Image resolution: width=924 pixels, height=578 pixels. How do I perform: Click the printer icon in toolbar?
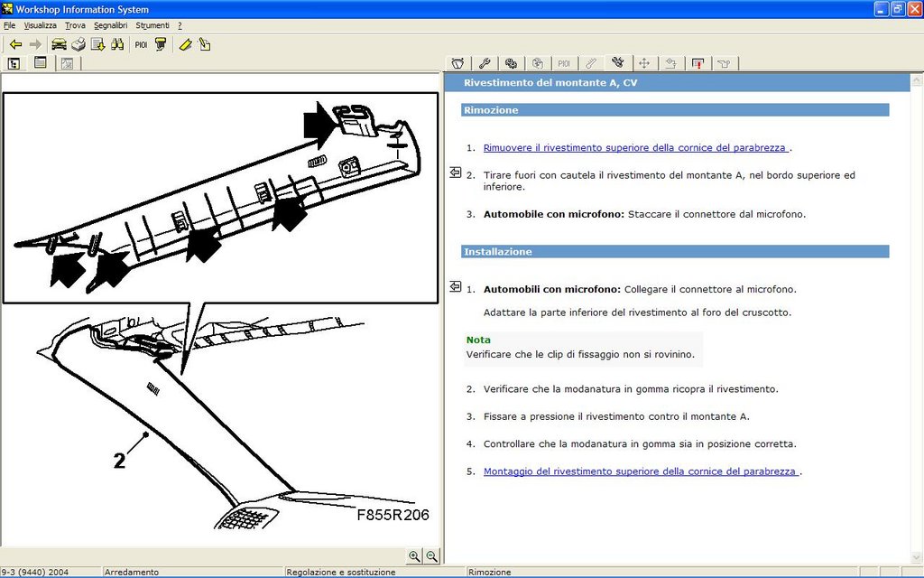click(x=79, y=44)
